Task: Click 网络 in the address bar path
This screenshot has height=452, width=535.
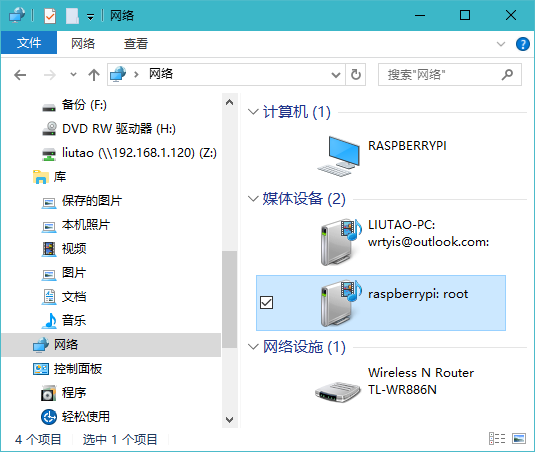Action: click(161, 74)
